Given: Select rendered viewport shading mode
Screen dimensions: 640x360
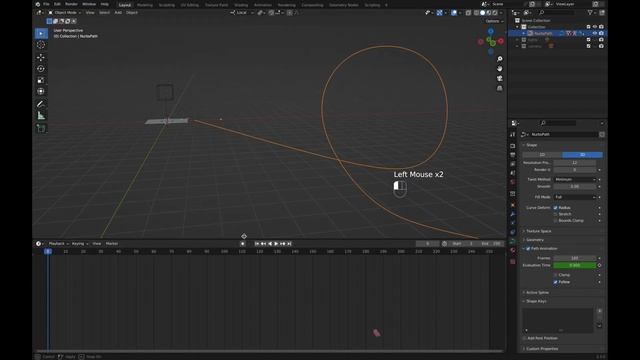Looking at the screenshot, I should [x=495, y=13].
